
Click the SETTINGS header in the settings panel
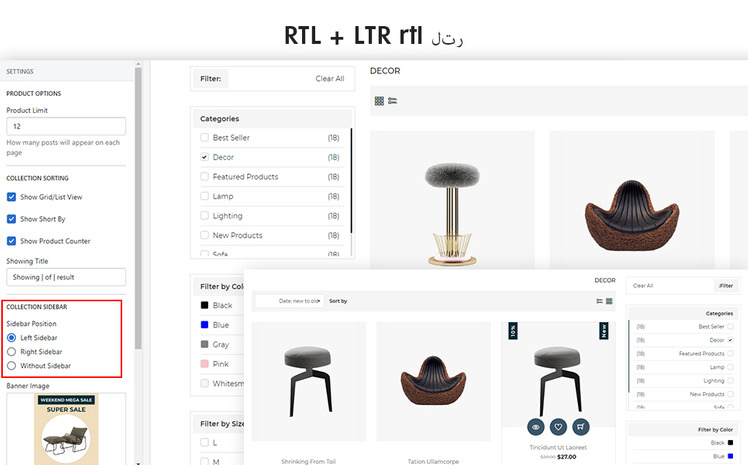[x=20, y=72]
